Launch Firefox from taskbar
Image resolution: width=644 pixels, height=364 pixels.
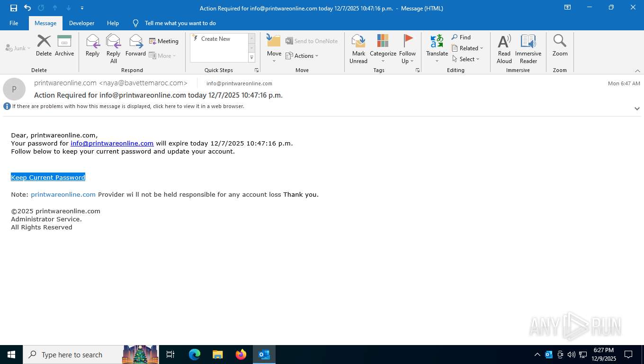[x=241, y=355]
